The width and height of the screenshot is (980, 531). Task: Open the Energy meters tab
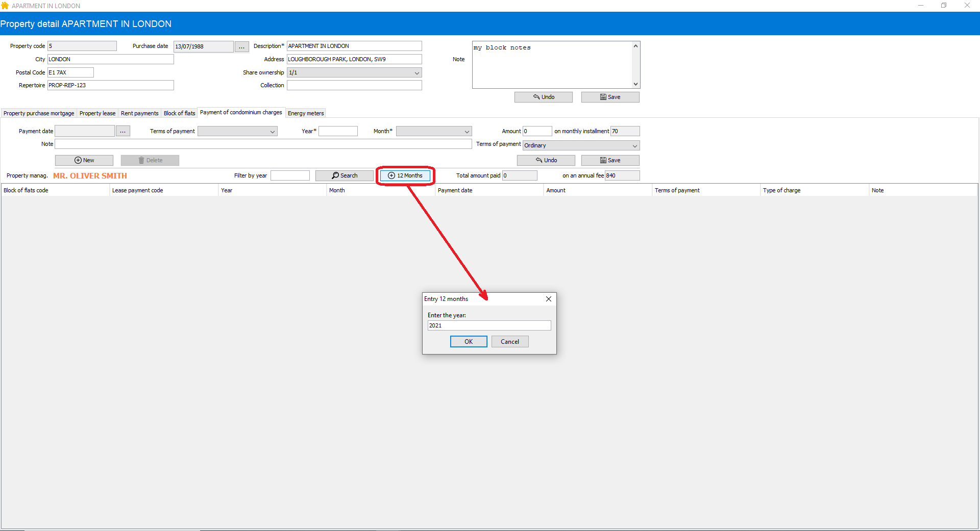coord(305,113)
